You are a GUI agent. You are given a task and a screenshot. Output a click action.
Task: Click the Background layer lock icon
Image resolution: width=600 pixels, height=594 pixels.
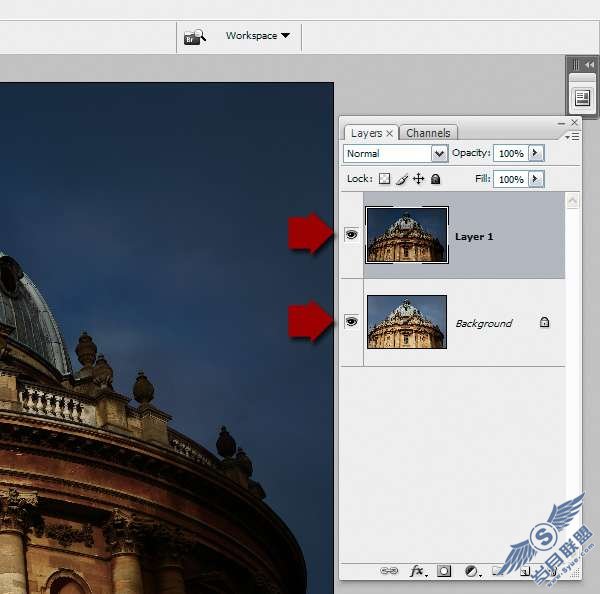click(544, 322)
